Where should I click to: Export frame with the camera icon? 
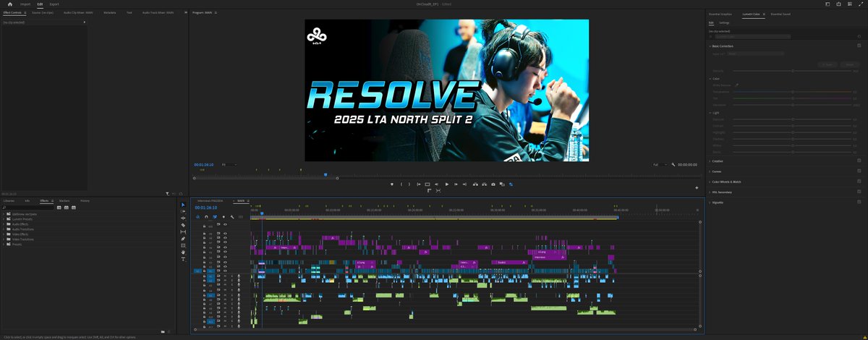[x=493, y=184]
